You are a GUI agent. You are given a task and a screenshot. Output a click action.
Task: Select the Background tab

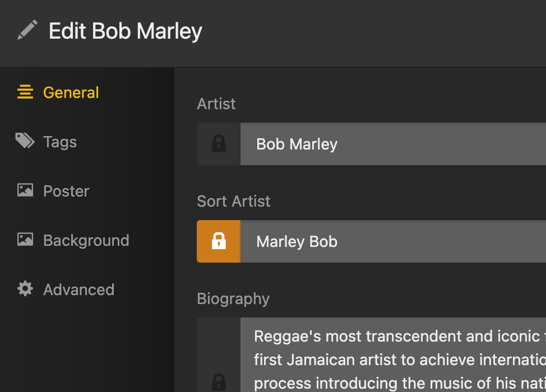(x=86, y=240)
